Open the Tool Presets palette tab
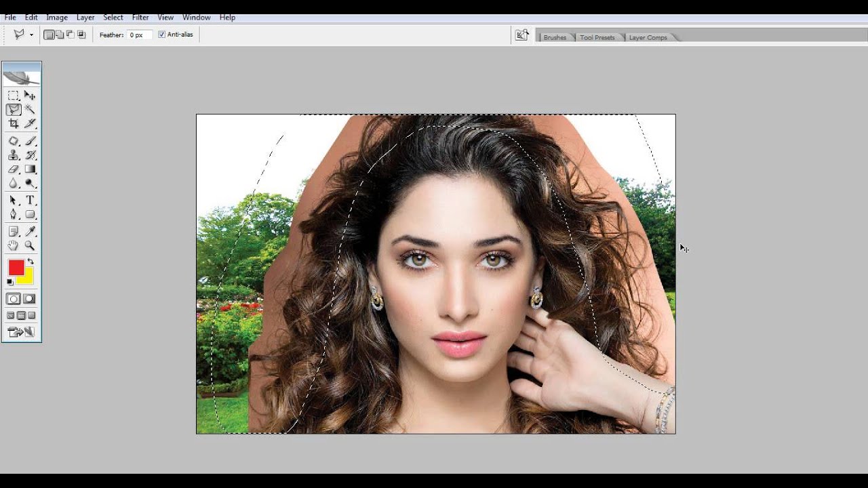Image resolution: width=868 pixels, height=488 pixels. click(x=597, y=37)
